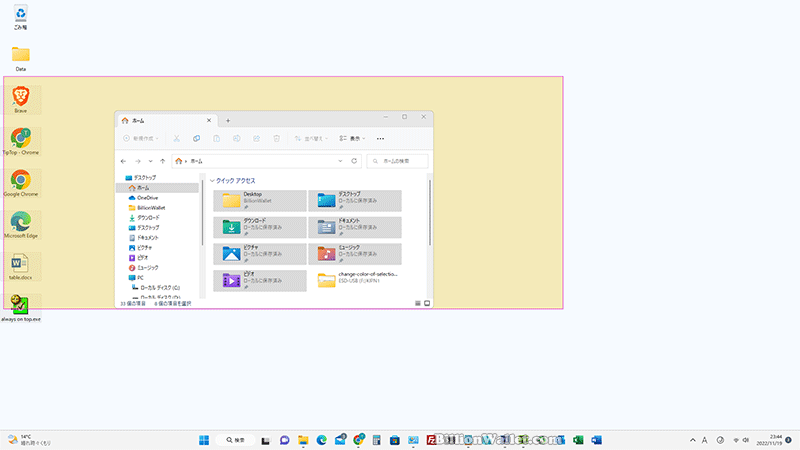This screenshot has width=800, height=450.
Task: Select the Copy icon in Explorer toolbar
Action: pos(196,138)
